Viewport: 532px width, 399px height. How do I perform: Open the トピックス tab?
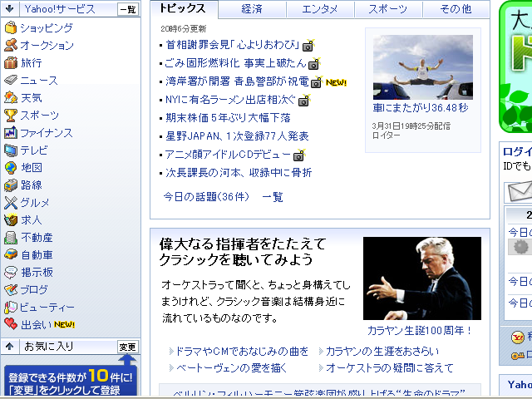[x=183, y=8]
